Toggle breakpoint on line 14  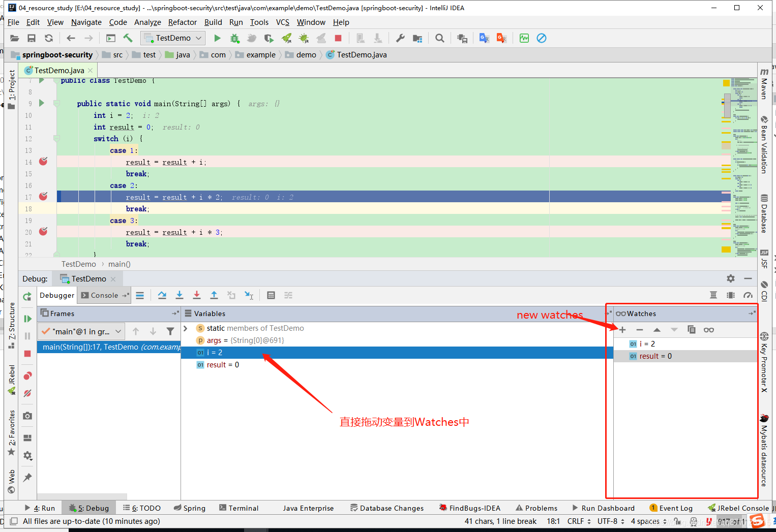click(43, 162)
